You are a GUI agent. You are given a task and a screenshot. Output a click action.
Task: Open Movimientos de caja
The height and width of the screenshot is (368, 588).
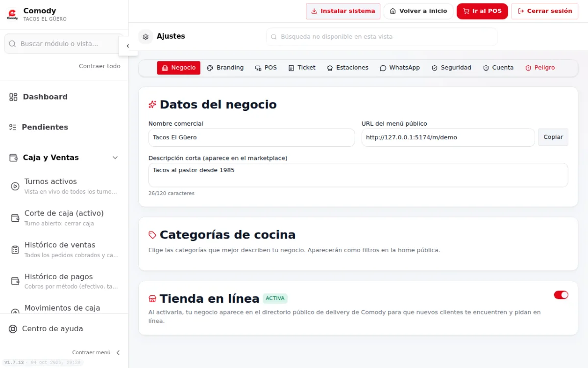[64, 308]
